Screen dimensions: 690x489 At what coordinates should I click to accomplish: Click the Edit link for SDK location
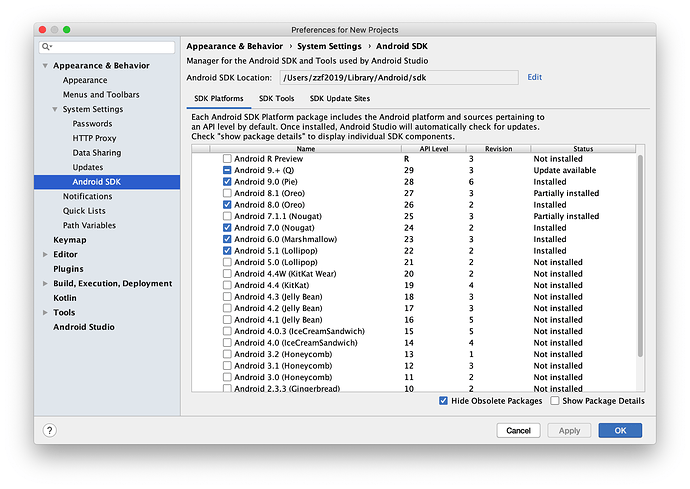click(535, 77)
